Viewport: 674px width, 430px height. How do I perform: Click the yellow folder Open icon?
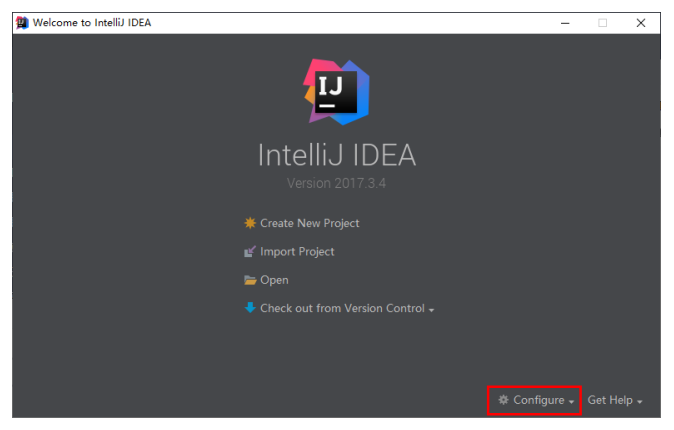point(250,280)
